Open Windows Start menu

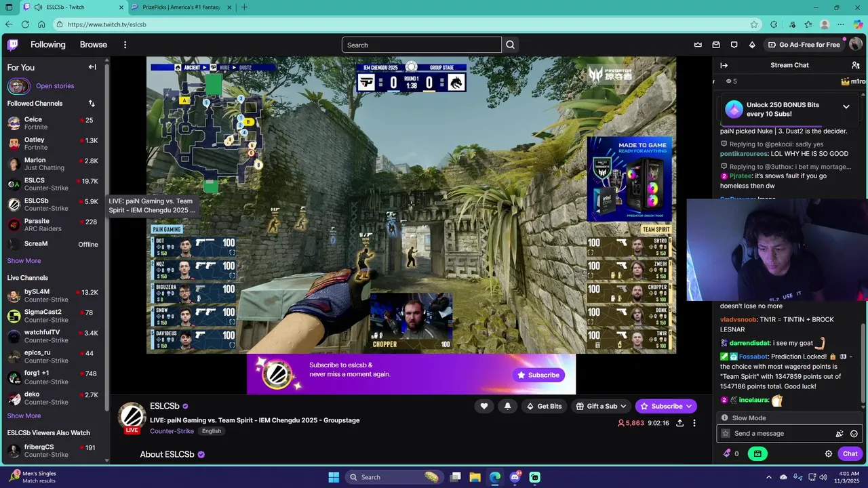334,477
